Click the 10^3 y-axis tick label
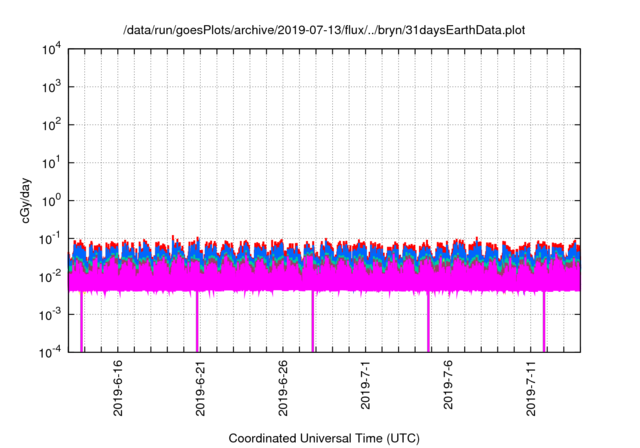 (x=52, y=87)
